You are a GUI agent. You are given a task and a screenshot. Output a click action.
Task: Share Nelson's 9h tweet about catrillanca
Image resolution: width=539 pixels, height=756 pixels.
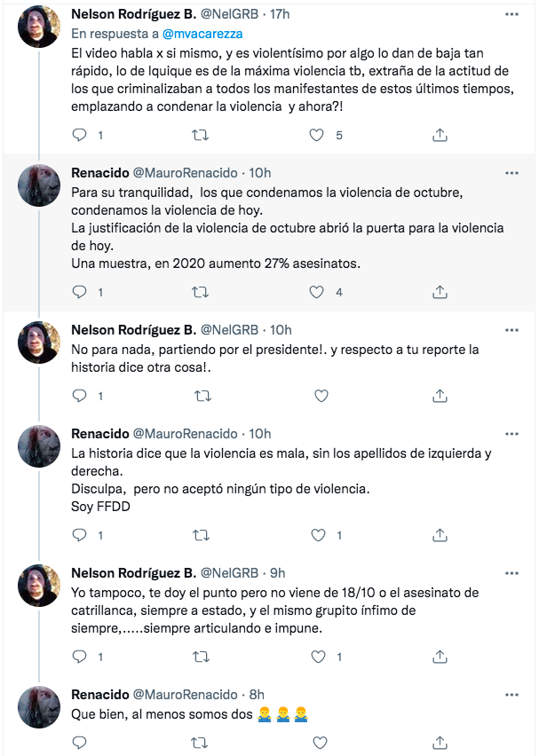tap(439, 657)
